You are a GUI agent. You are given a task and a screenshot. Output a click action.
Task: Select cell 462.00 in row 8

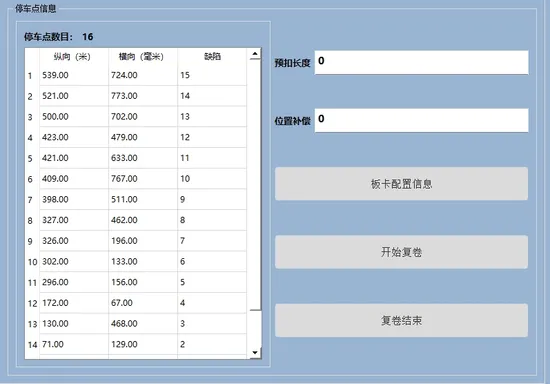click(x=143, y=220)
